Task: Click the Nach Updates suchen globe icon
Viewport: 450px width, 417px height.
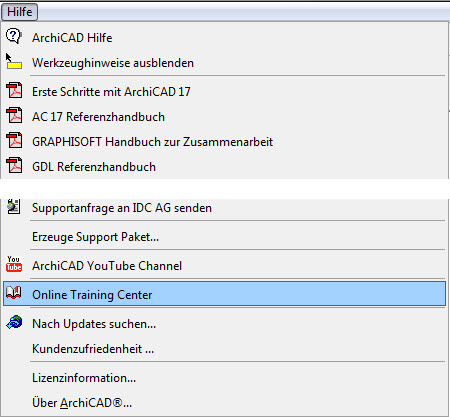Action: 14,322
